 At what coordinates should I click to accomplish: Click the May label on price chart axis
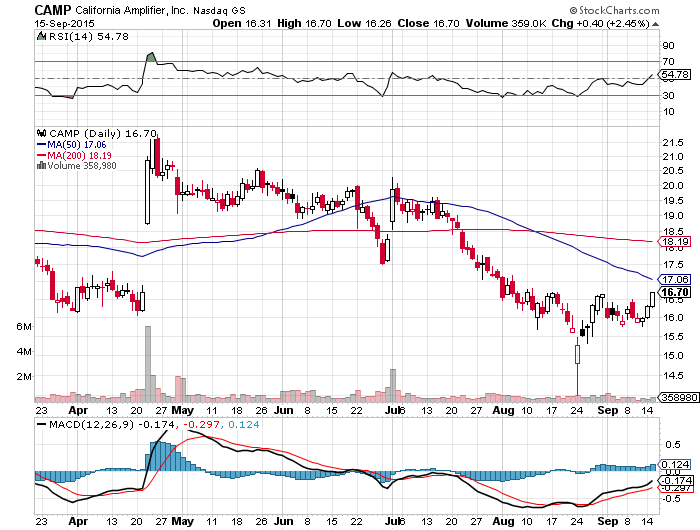click(183, 410)
